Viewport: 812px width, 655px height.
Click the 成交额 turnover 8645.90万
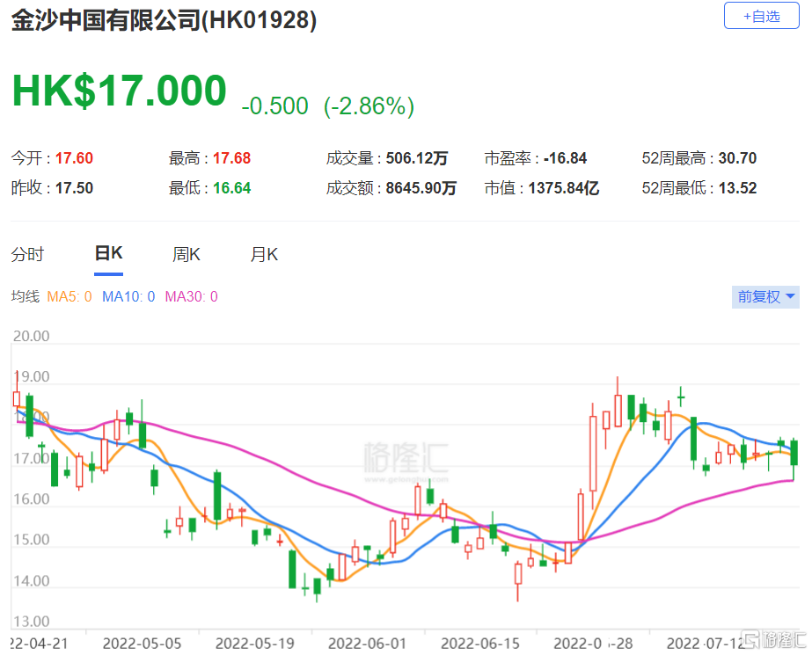[421, 188]
